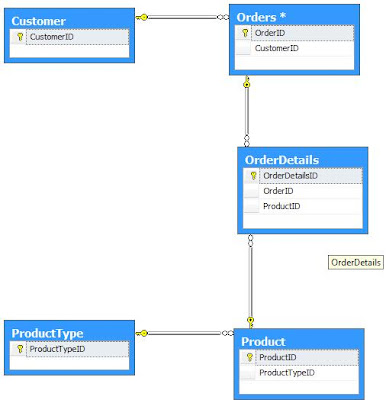Select the ProductType table header
Image resolution: width=386 pixels, height=400 pixels.
tap(69, 333)
